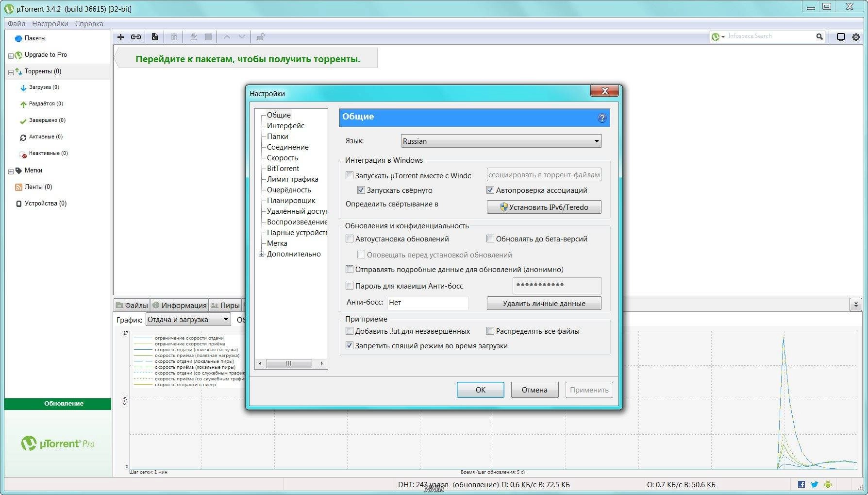868x495 pixels.
Task: Click Установить IPv6/Teredo button
Action: point(544,207)
